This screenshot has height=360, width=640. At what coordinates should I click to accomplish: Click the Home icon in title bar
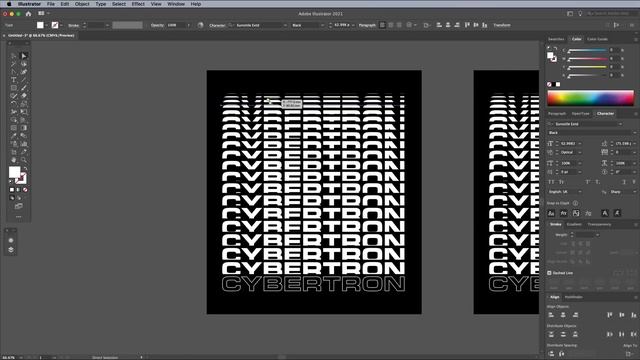[x=28, y=13]
